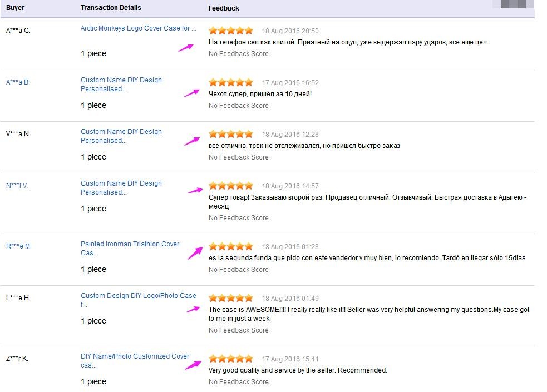Click the Buyer column header

(x=16, y=8)
